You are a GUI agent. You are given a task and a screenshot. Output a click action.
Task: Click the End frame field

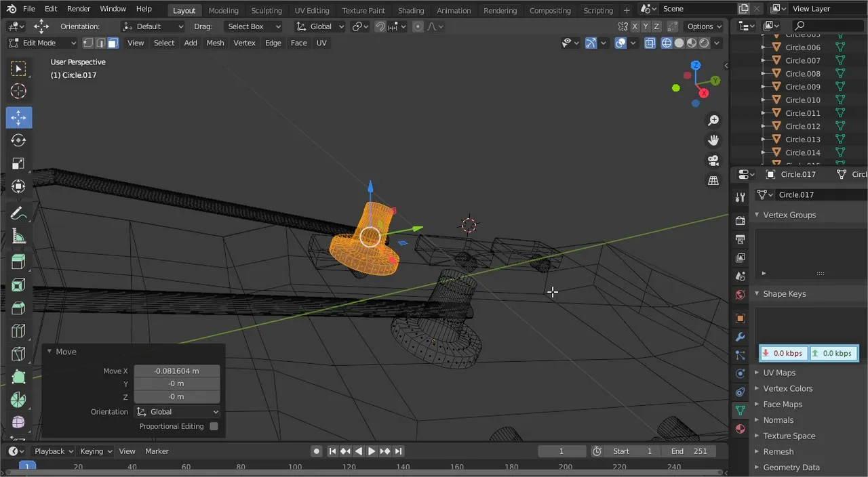[689, 451]
